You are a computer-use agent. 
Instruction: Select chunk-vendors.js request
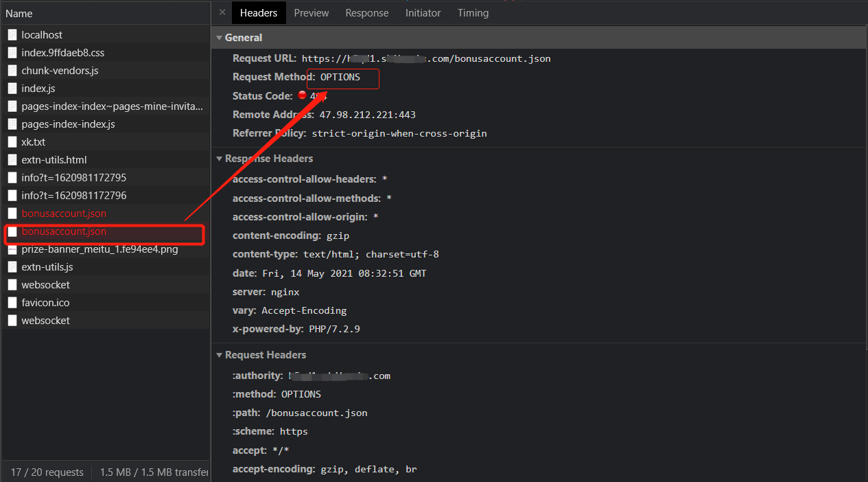coord(105,71)
